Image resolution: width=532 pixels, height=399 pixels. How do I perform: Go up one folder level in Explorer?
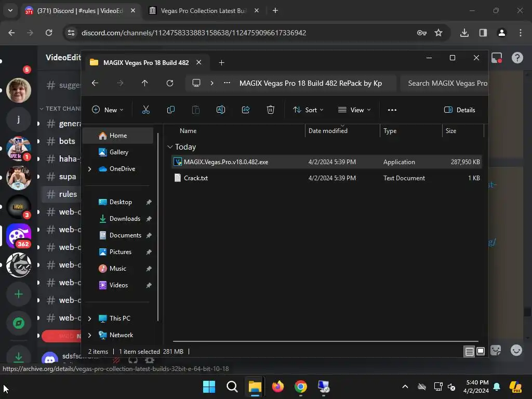click(x=145, y=83)
